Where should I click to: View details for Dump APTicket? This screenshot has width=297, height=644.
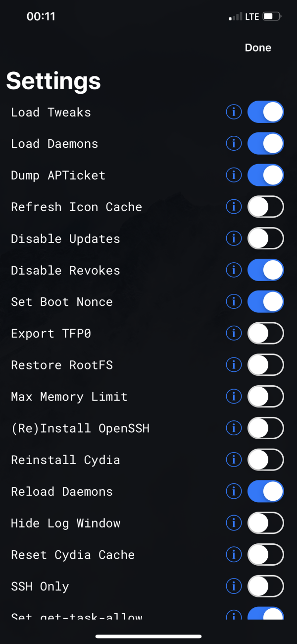point(234,175)
